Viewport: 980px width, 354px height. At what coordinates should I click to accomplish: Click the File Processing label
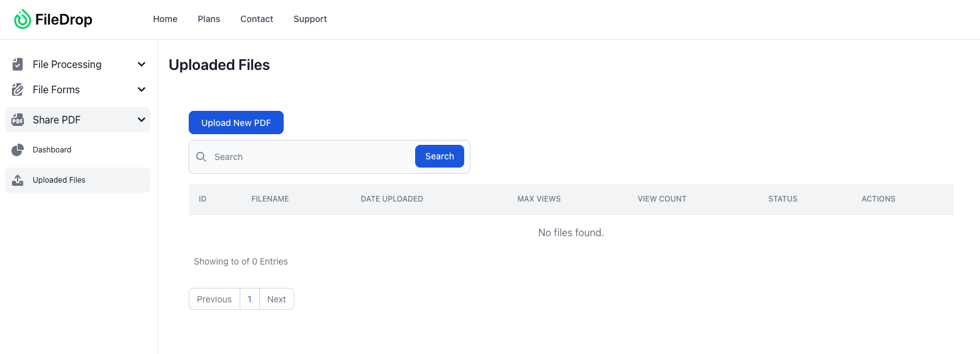tap(67, 64)
